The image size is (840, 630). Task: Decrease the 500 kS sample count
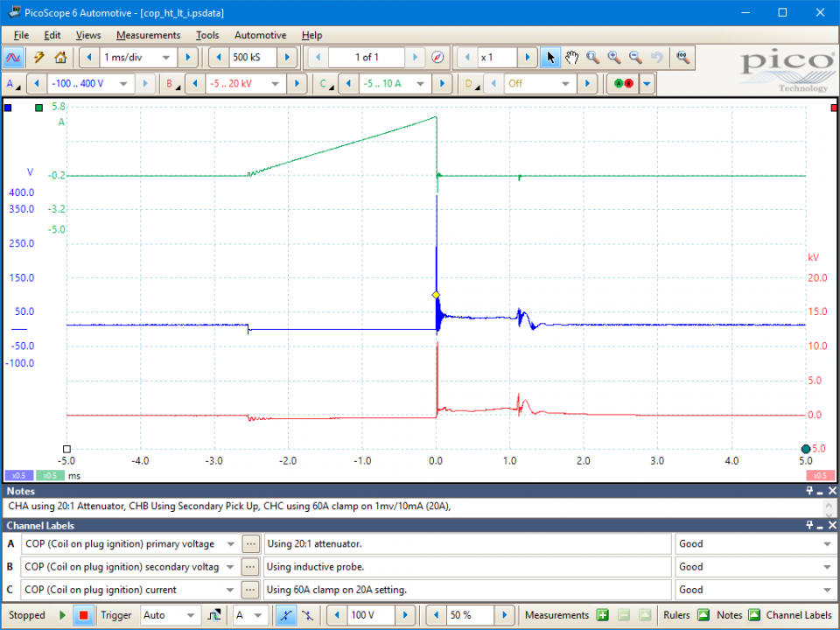[219, 58]
